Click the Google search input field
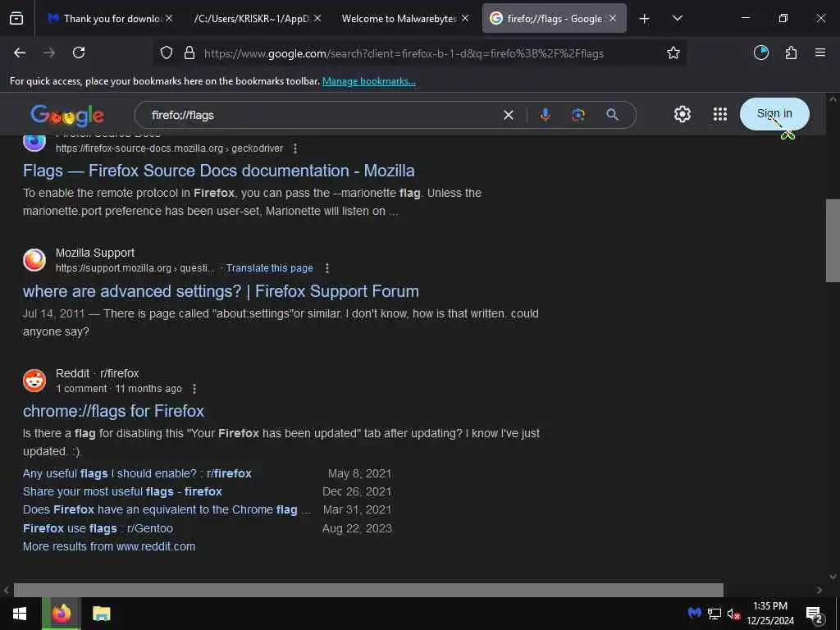This screenshot has height=630, width=840. pos(322,115)
